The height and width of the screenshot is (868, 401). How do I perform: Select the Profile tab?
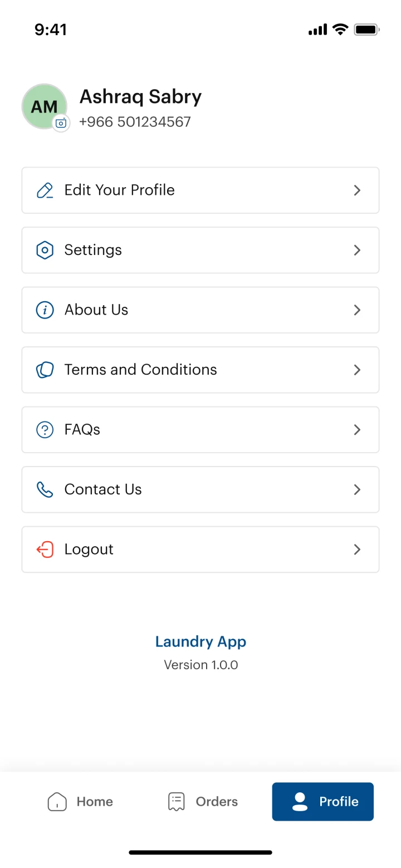(x=323, y=802)
